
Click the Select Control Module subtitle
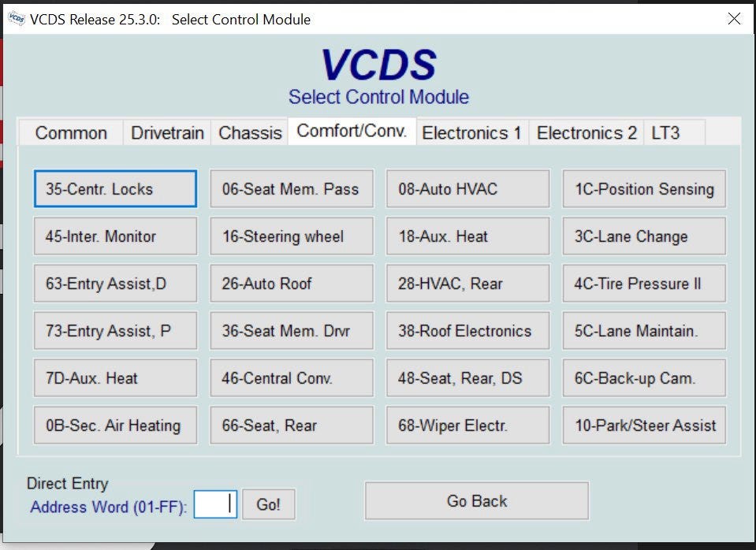(378, 97)
